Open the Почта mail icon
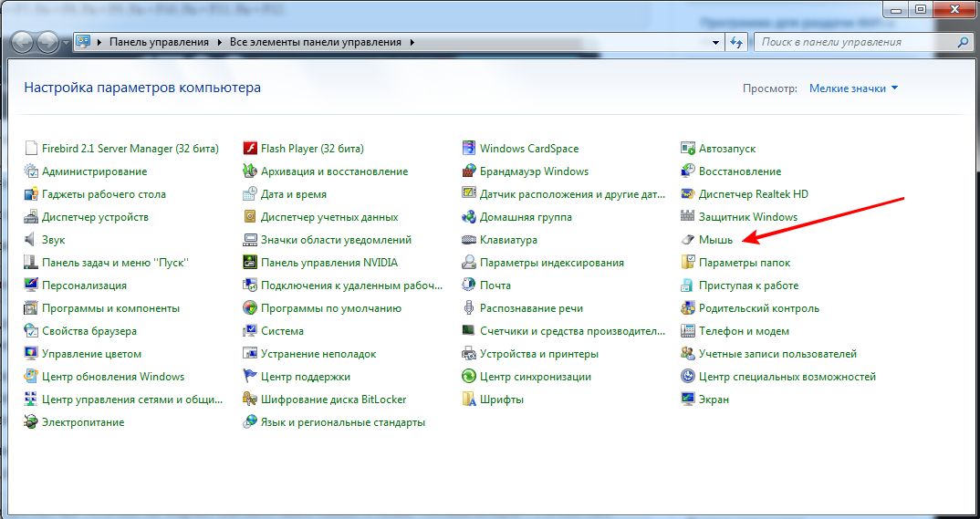 click(469, 285)
